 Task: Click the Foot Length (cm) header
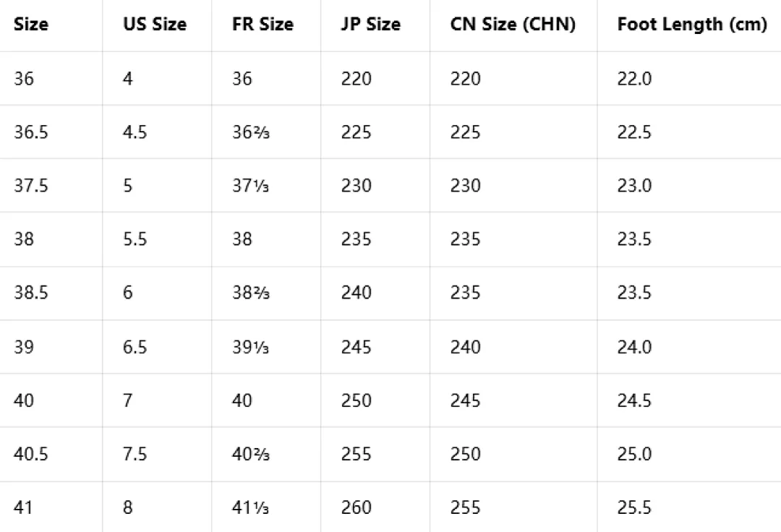point(692,24)
